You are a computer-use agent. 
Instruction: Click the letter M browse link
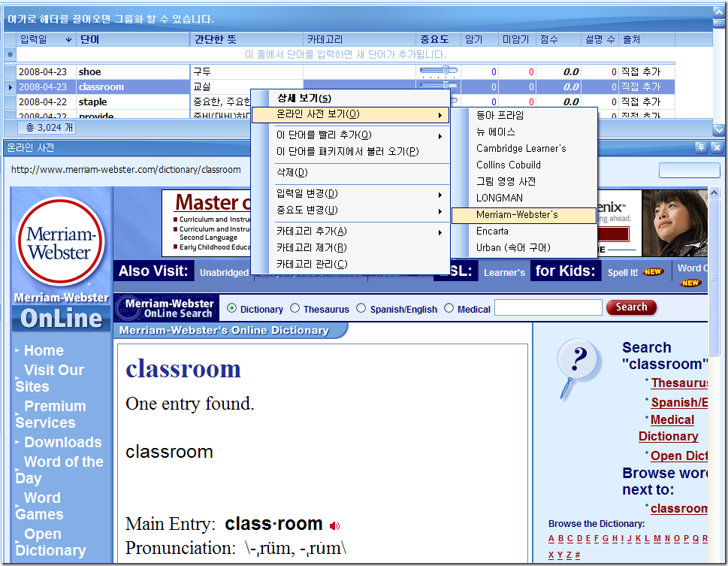pos(657,539)
